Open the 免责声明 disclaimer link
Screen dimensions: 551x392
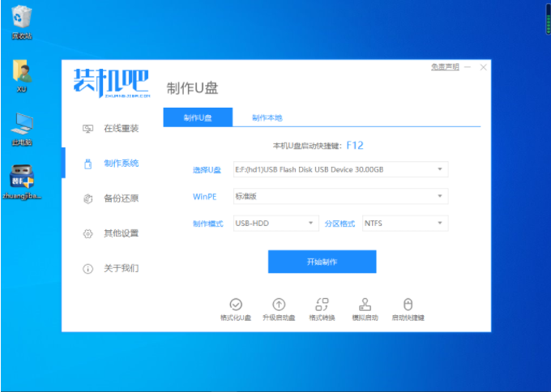tap(444, 67)
